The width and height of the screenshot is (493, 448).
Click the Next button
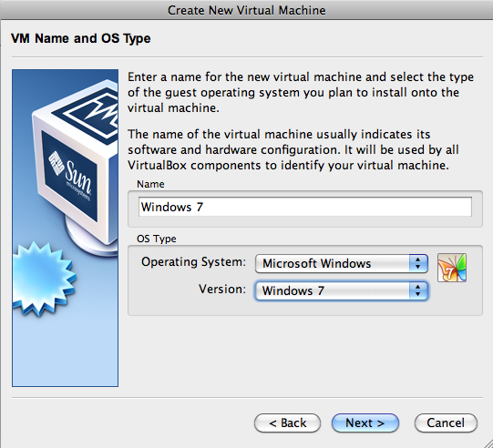pos(365,423)
